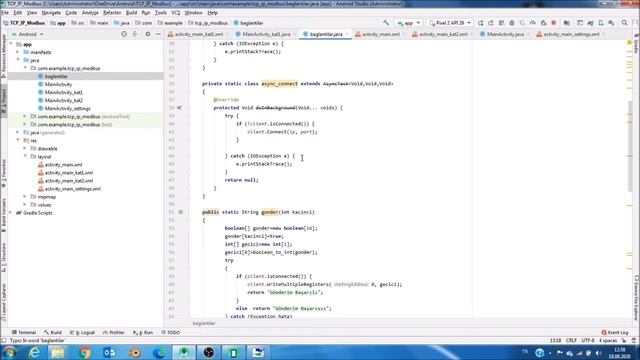The width and height of the screenshot is (640, 360).
Task: Collapse the app module tree node
Action: click(x=11, y=44)
